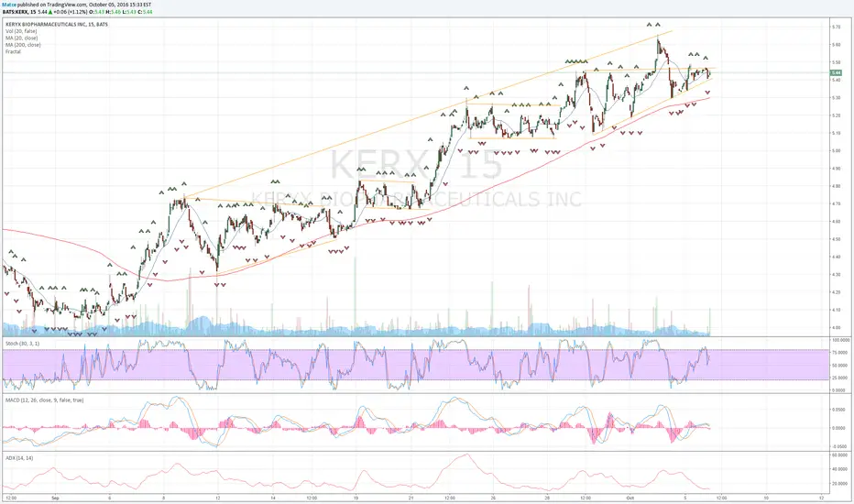This screenshot has height=504, width=854.
Task: Click the MACD (12, 26, close, 9, false, true) label
Action: (44, 400)
